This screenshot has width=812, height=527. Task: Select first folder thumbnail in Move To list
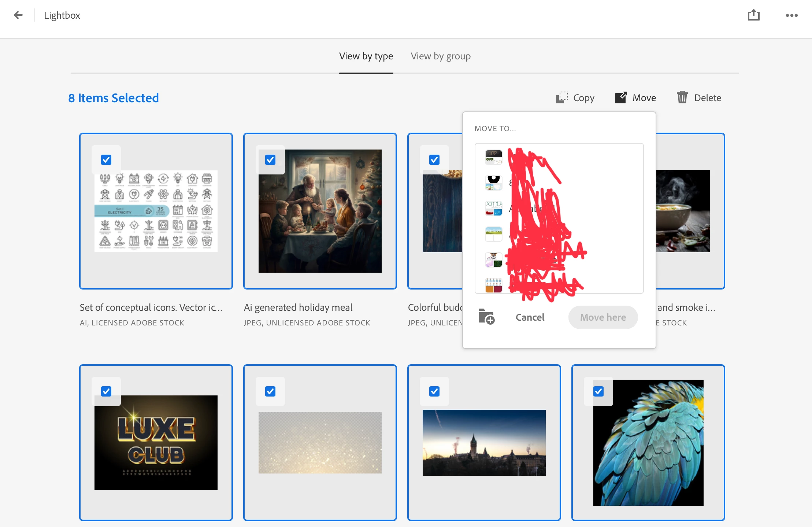(x=493, y=157)
